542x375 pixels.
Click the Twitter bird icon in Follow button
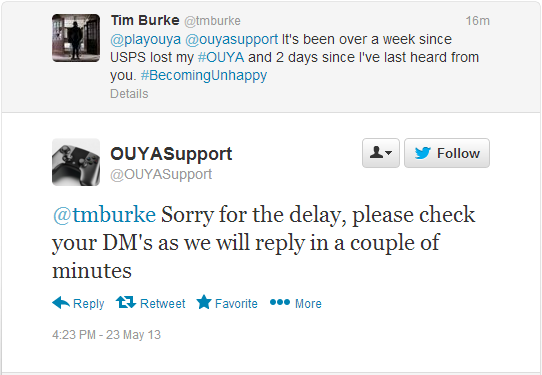point(422,153)
